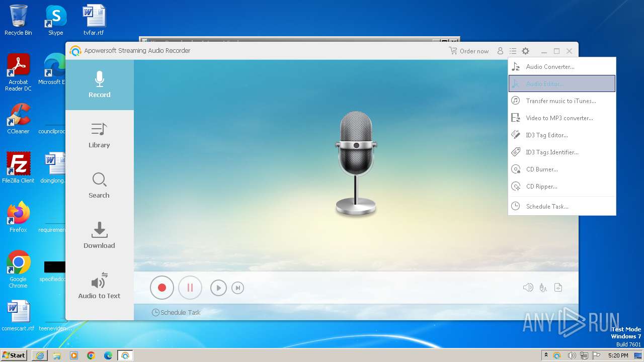Select CD Ripper... from the menu
The image size is (644, 362).
(x=562, y=187)
